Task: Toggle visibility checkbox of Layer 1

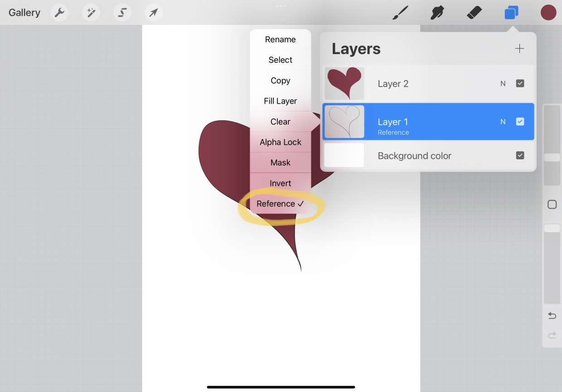Action: (x=520, y=121)
